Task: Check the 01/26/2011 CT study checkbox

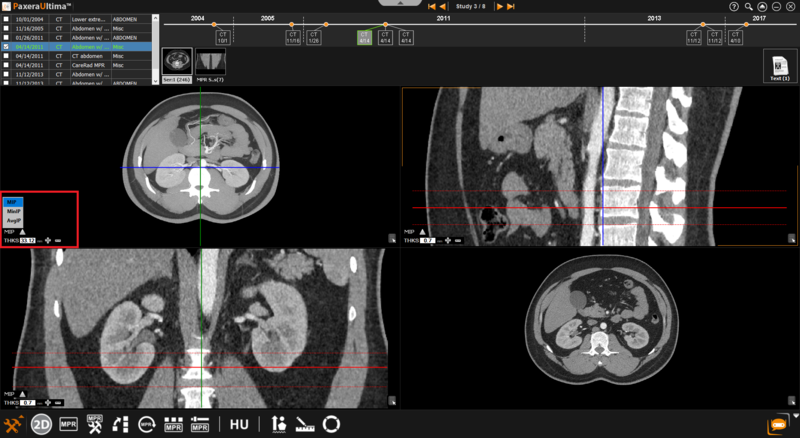Action: [x=7, y=38]
